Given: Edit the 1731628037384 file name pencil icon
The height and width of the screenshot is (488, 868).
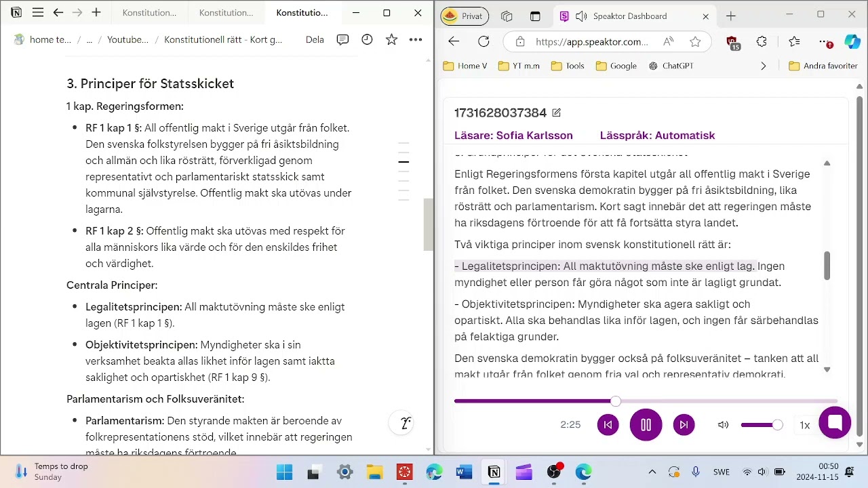Looking at the screenshot, I should click(x=557, y=113).
